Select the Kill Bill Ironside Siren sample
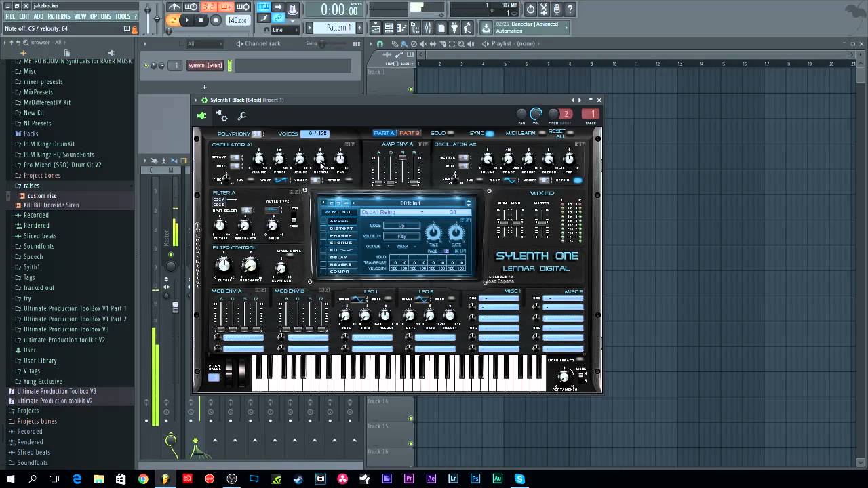Viewport: 868px width, 488px height. (51, 205)
